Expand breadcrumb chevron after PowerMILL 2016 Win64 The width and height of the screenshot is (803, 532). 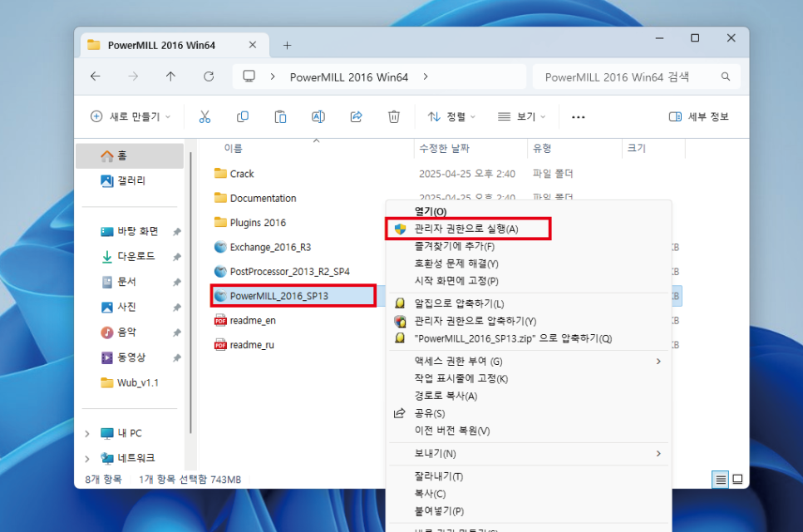[426, 76]
